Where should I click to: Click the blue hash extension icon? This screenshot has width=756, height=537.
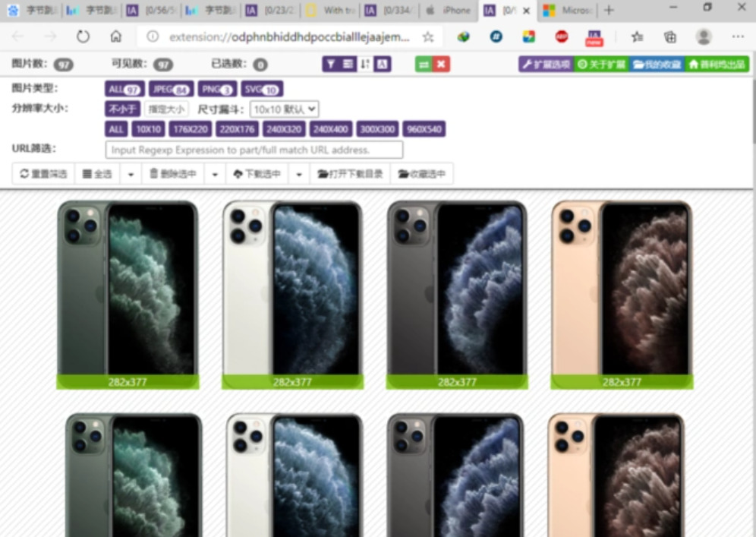point(496,36)
